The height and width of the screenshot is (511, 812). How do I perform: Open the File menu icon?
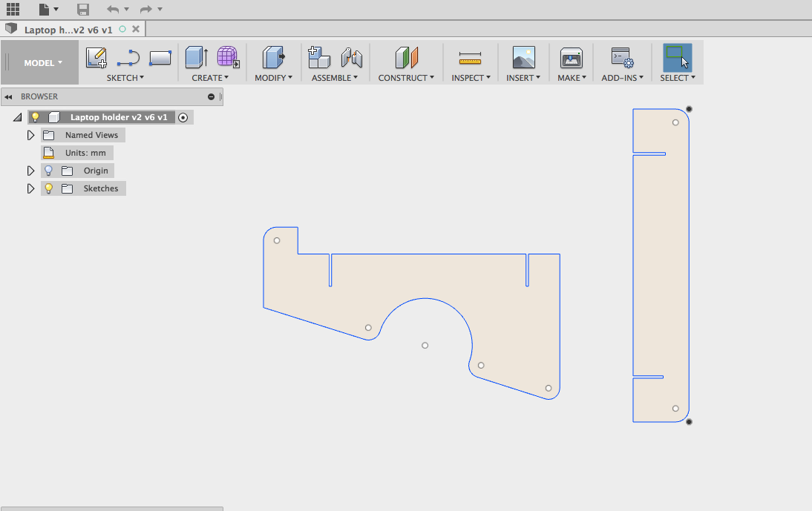(45, 9)
